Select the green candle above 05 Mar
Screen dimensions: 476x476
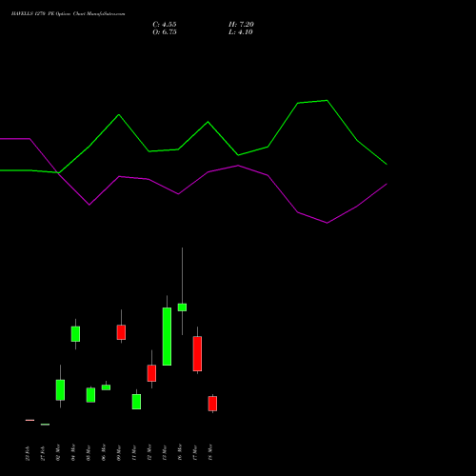tap(90, 395)
